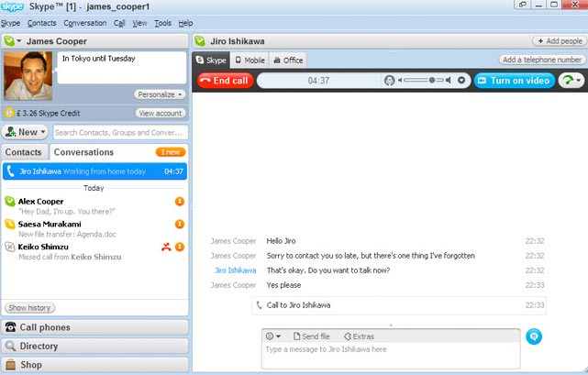This screenshot has width=588, height=375.
Task: Open the emoticon picker smiley icon
Action: 272,336
